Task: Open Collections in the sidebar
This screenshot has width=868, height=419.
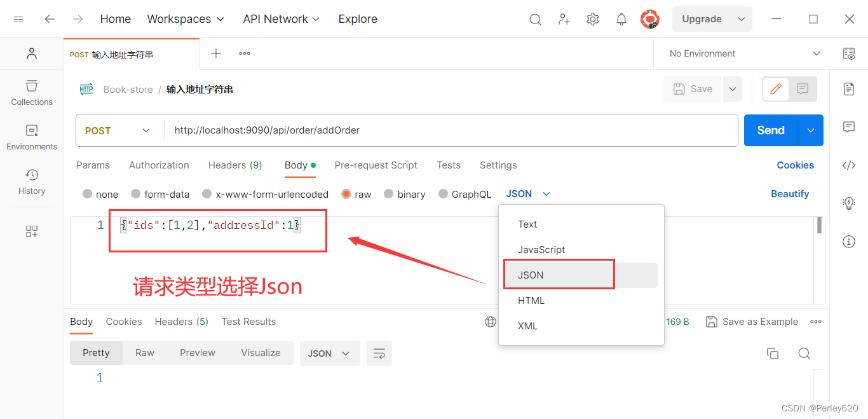Action: click(x=32, y=93)
